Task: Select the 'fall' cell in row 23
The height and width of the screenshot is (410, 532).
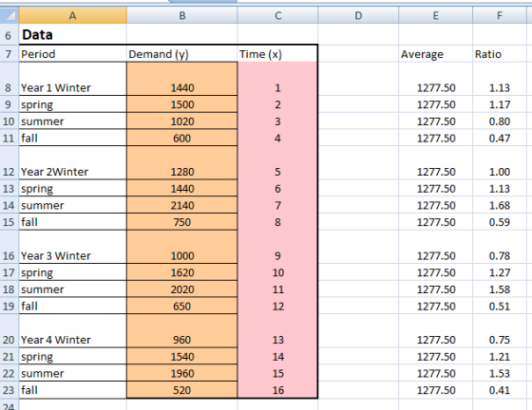Action: tap(72, 390)
